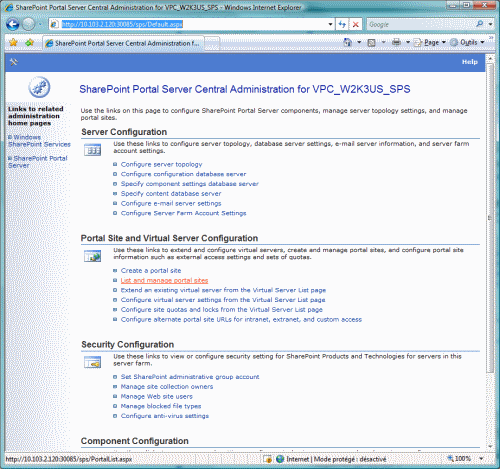
Task: Click the Refresh page icon
Action: 342,24
